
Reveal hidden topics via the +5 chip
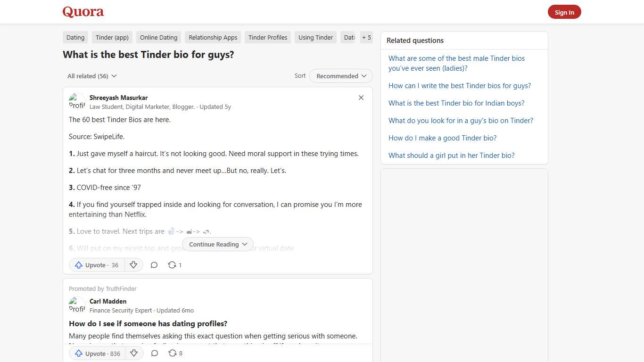click(x=366, y=37)
